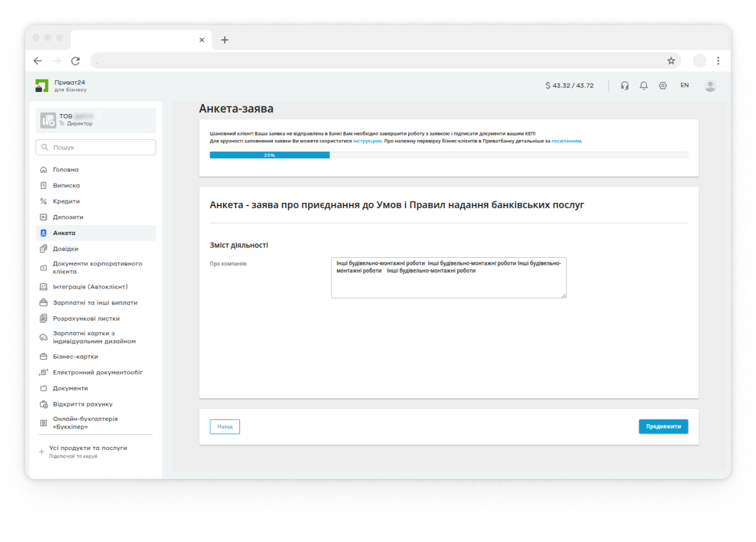
Task: Expand 'Усі продукти та послуги' section
Action: (x=88, y=448)
